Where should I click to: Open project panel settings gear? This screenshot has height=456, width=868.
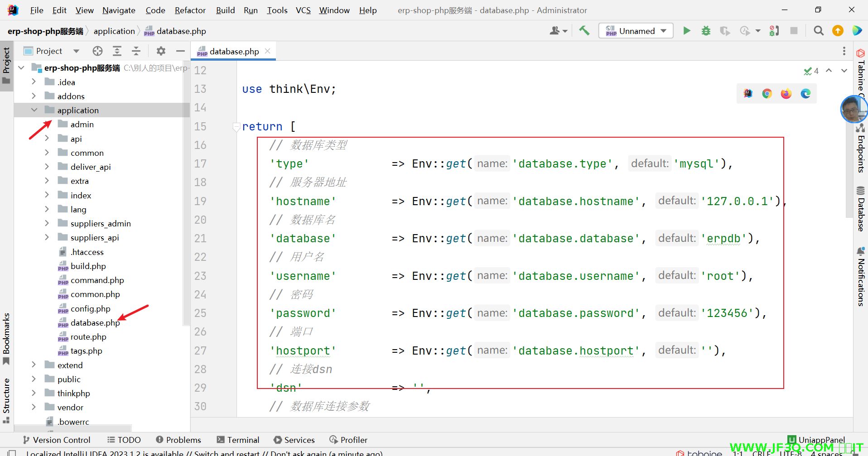(x=161, y=51)
